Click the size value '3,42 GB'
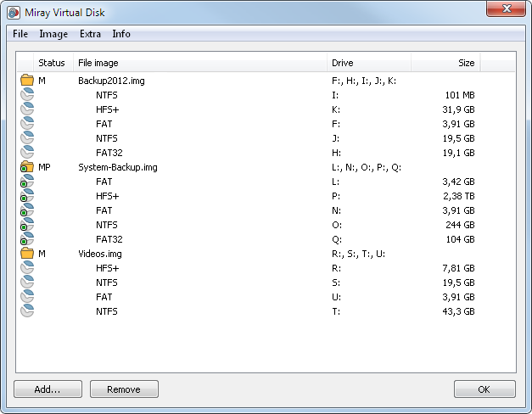The width and height of the screenshot is (532, 414). (458, 182)
